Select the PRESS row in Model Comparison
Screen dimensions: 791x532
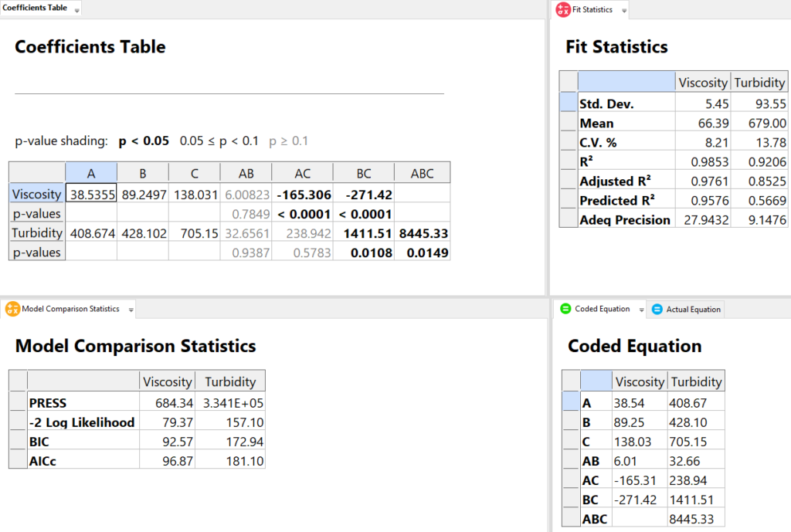[x=47, y=402]
